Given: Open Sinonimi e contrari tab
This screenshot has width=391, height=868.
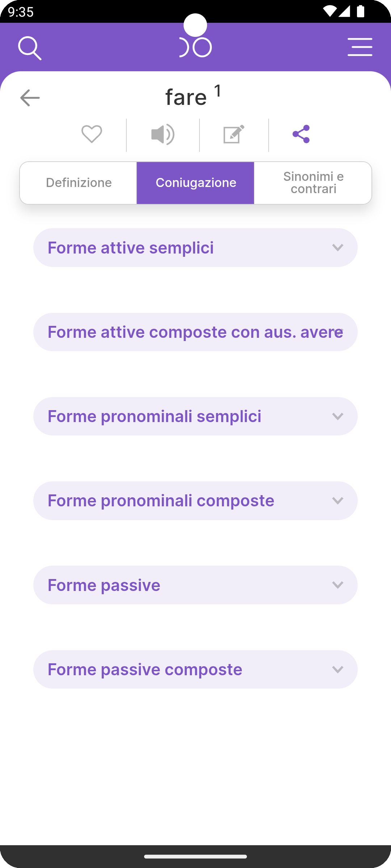Looking at the screenshot, I should (x=313, y=183).
